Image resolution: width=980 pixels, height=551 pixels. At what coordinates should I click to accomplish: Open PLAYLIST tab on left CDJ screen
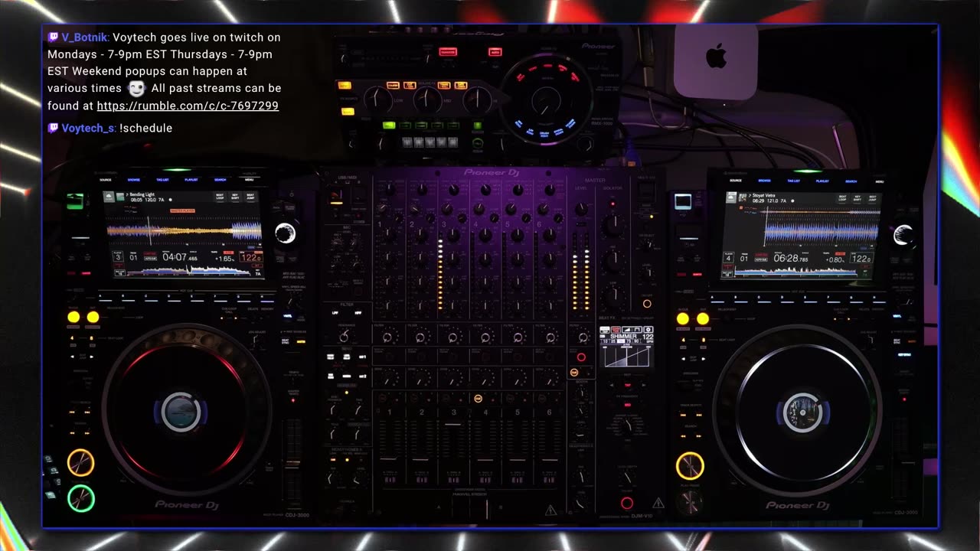(x=191, y=180)
